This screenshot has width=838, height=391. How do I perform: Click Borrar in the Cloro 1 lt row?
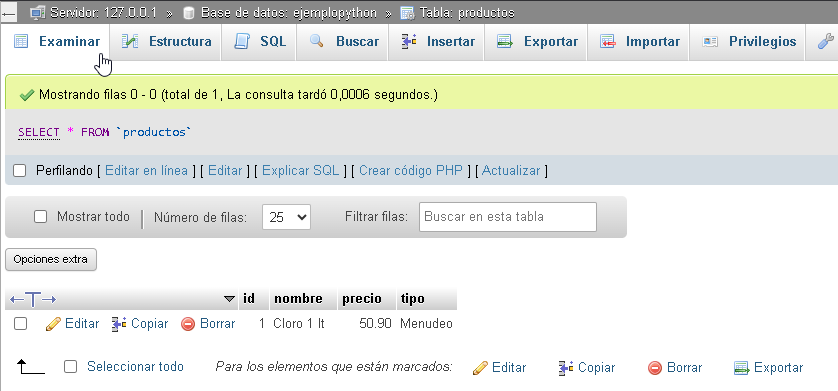(218, 324)
